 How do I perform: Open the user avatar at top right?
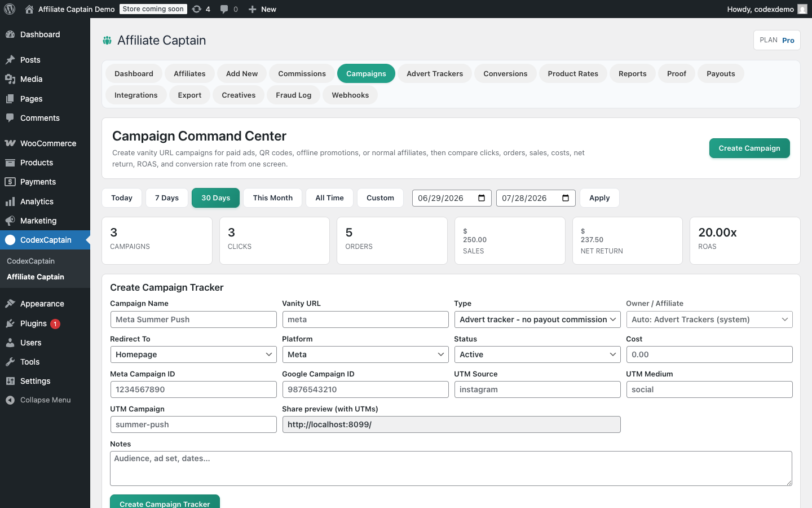802,9
